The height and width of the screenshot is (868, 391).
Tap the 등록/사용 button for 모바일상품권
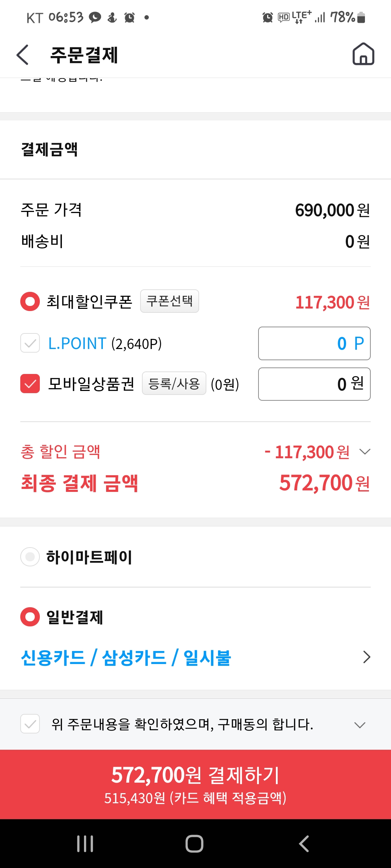(x=174, y=383)
